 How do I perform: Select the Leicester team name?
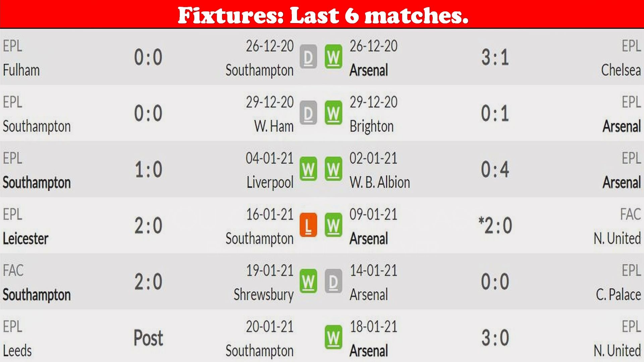coord(25,239)
